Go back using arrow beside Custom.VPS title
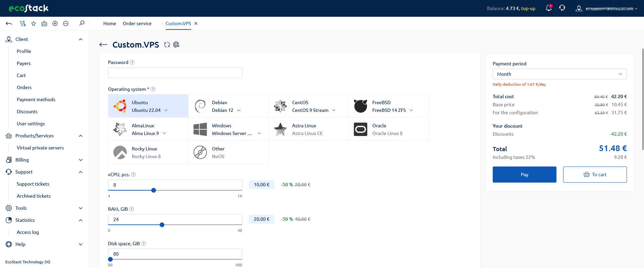644x268 pixels. [x=103, y=45]
